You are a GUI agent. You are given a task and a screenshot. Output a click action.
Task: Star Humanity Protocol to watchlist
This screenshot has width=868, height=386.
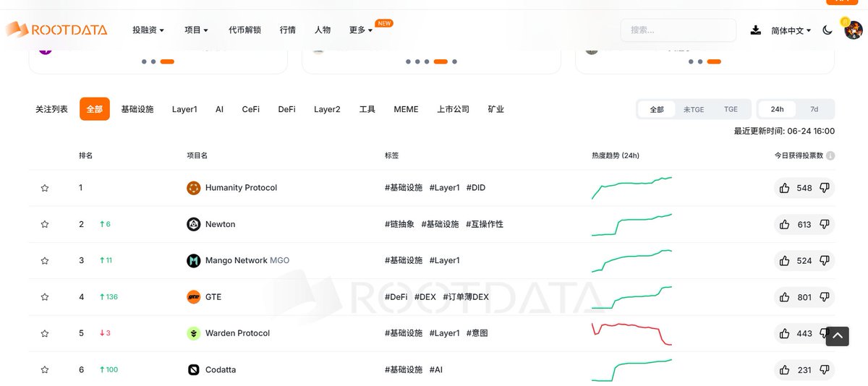(x=45, y=188)
